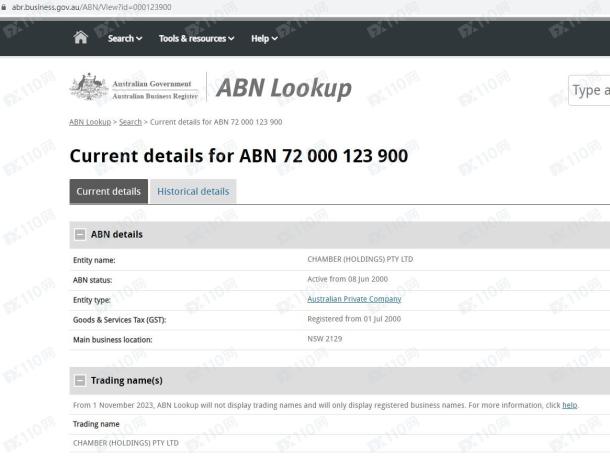
Task: Go to the ABN Lookup home icon
Action: (81, 38)
